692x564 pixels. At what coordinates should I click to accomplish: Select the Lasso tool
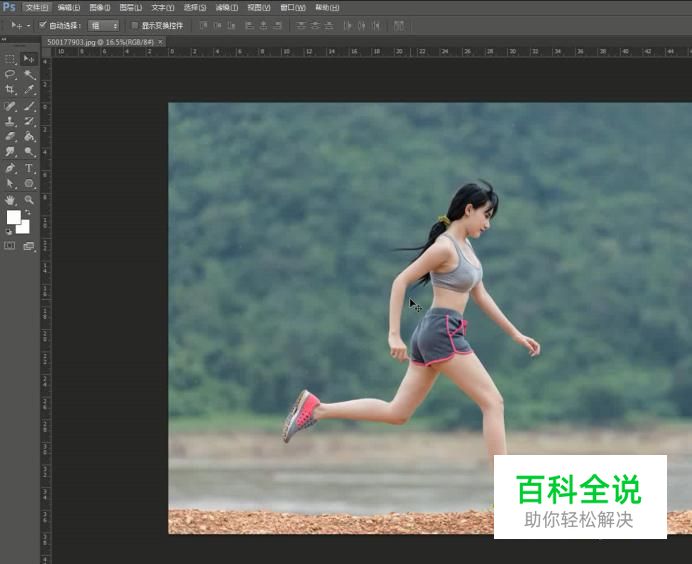(10, 74)
